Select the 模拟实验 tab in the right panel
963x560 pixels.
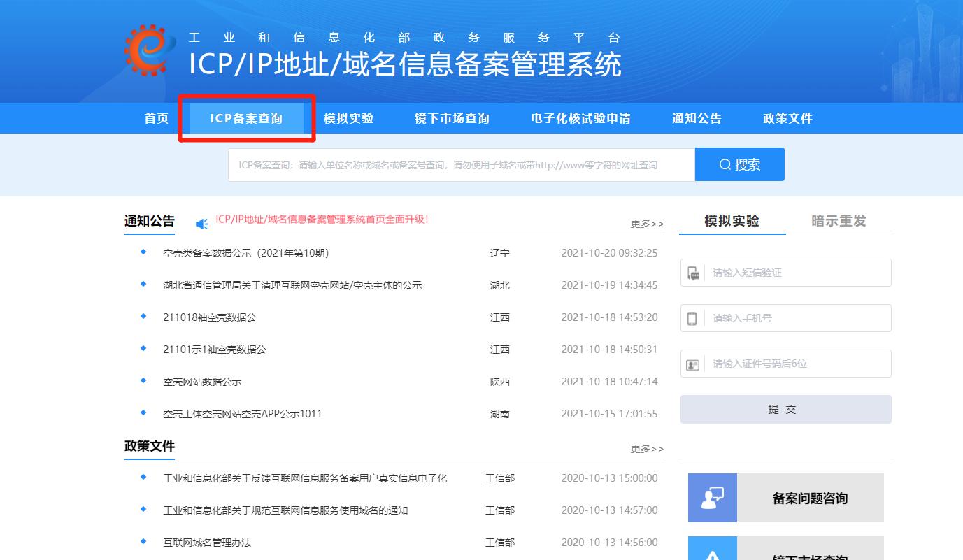[732, 221]
